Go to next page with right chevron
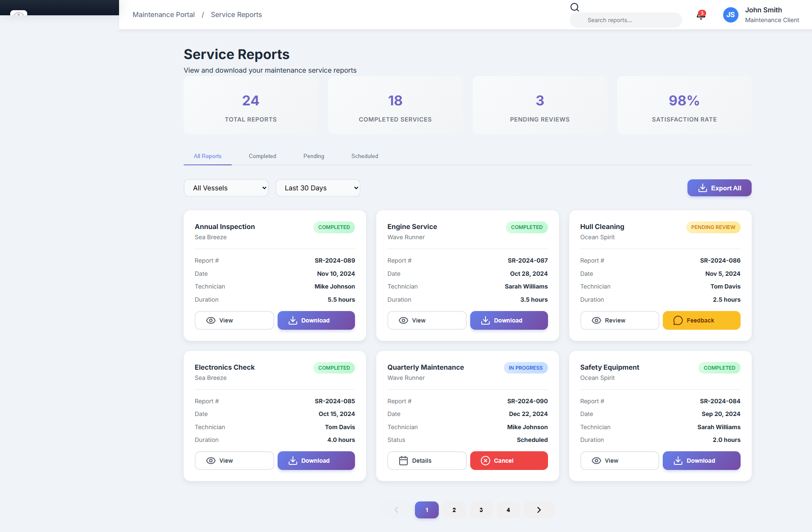 (x=539, y=510)
